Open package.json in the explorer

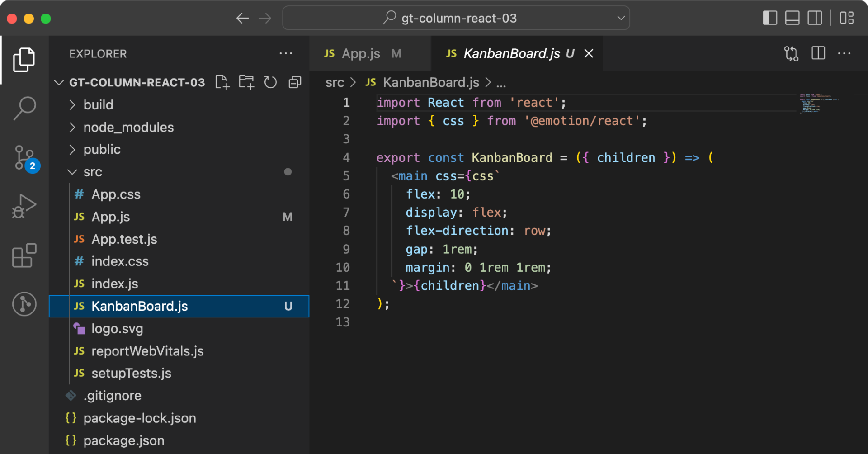[x=179, y=440]
